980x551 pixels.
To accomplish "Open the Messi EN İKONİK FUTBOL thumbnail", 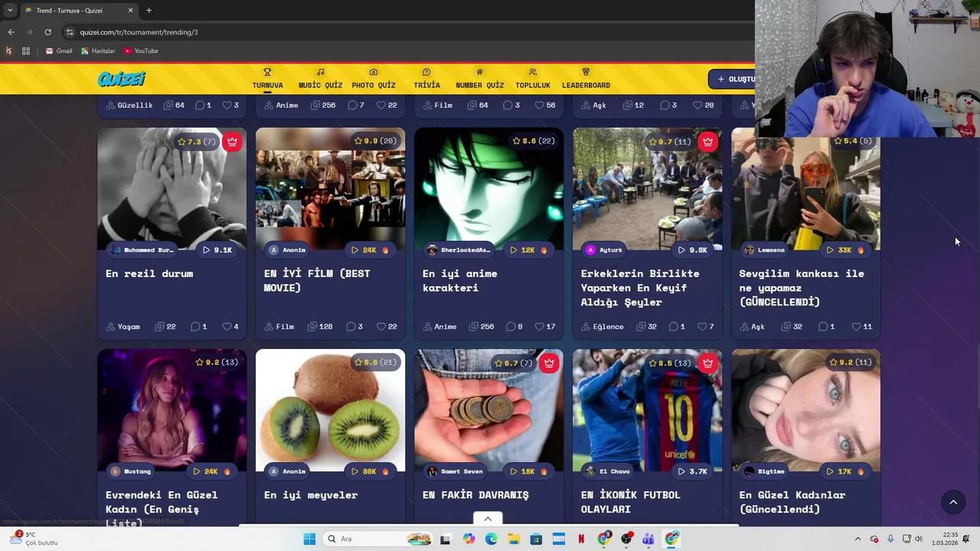I will (x=647, y=410).
